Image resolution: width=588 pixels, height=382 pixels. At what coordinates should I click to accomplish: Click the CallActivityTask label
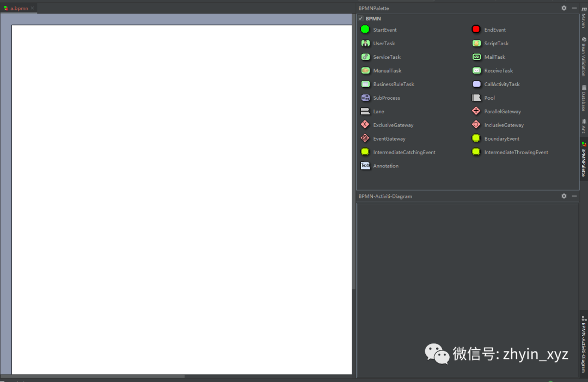pyautogui.click(x=502, y=84)
